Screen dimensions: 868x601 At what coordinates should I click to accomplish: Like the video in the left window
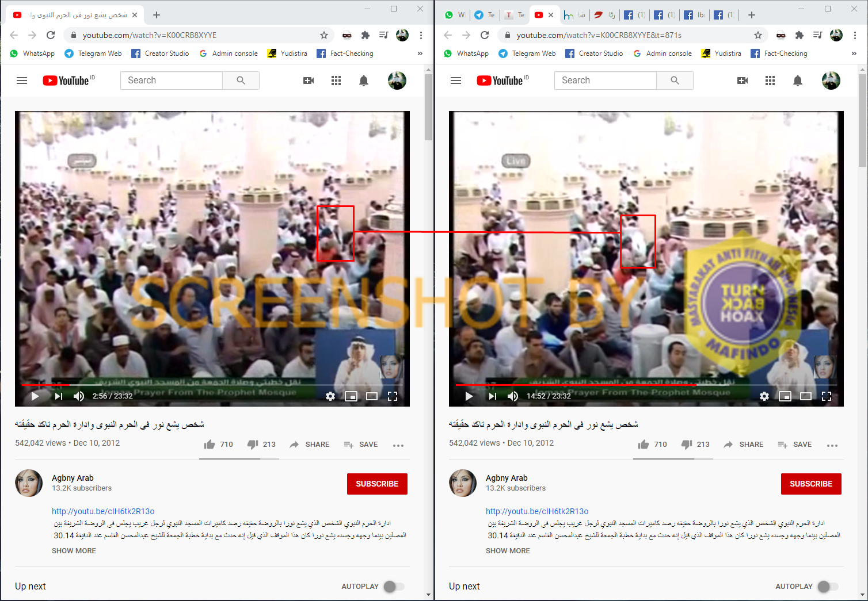210,444
